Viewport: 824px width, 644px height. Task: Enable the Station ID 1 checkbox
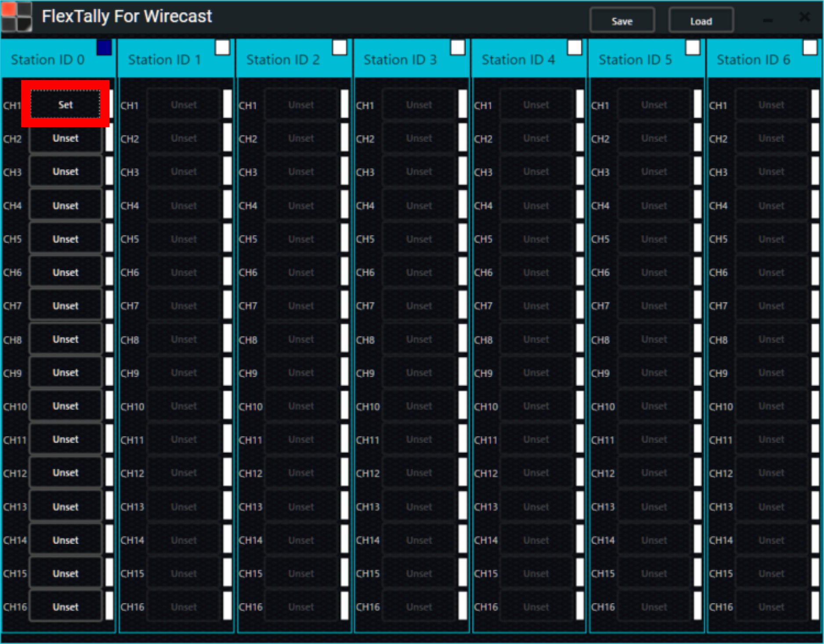coord(223,47)
